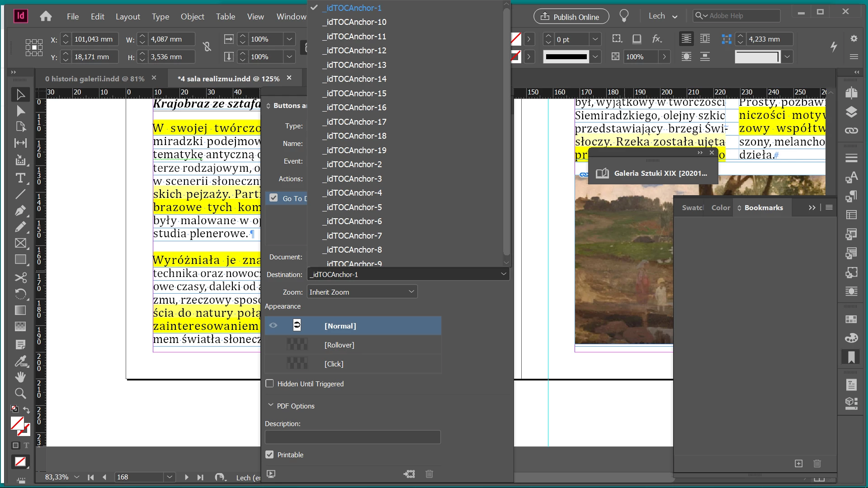Open the Layout menu
868x488 pixels.
[x=127, y=17]
